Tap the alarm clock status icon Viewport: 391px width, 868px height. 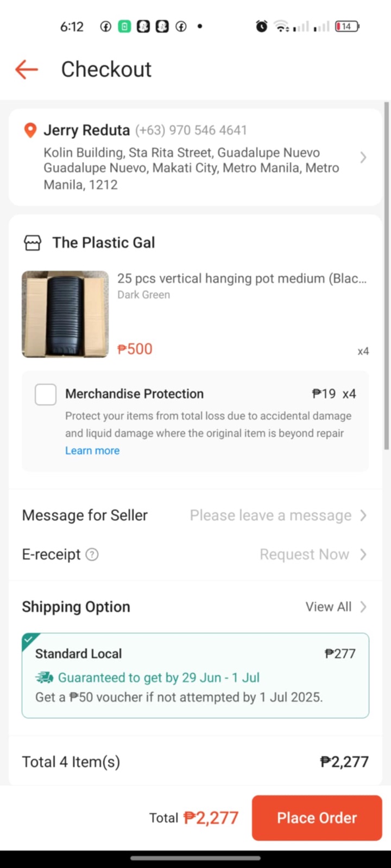pyautogui.click(x=262, y=26)
